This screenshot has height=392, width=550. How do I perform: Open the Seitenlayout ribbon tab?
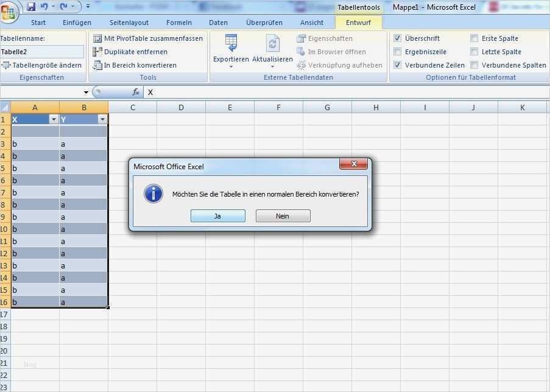click(129, 23)
